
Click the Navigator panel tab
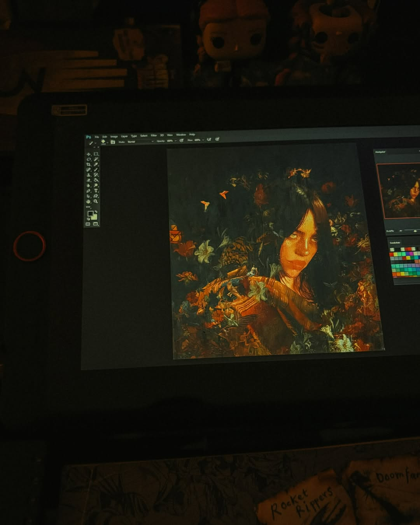click(x=380, y=152)
